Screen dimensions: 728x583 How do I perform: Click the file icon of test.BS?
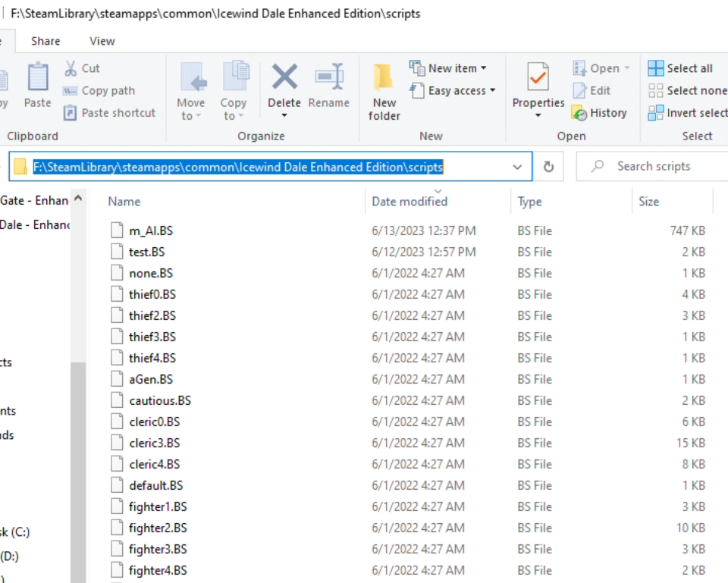[117, 252]
